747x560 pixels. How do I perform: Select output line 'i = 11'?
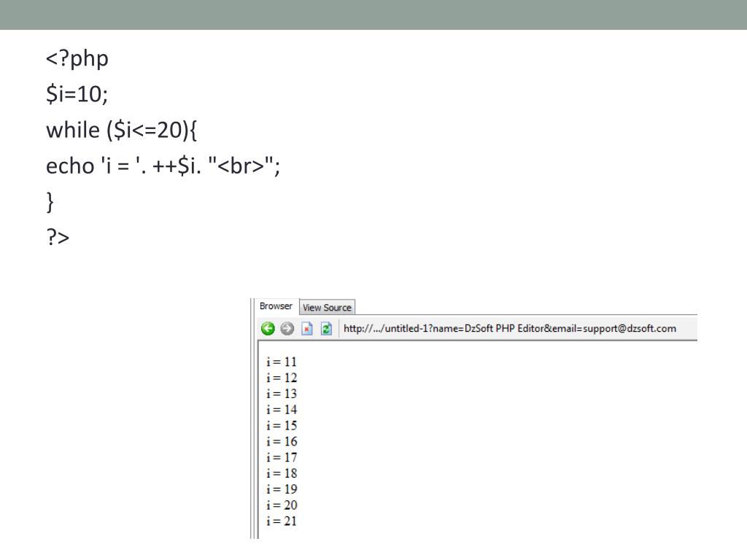coord(282,362)
